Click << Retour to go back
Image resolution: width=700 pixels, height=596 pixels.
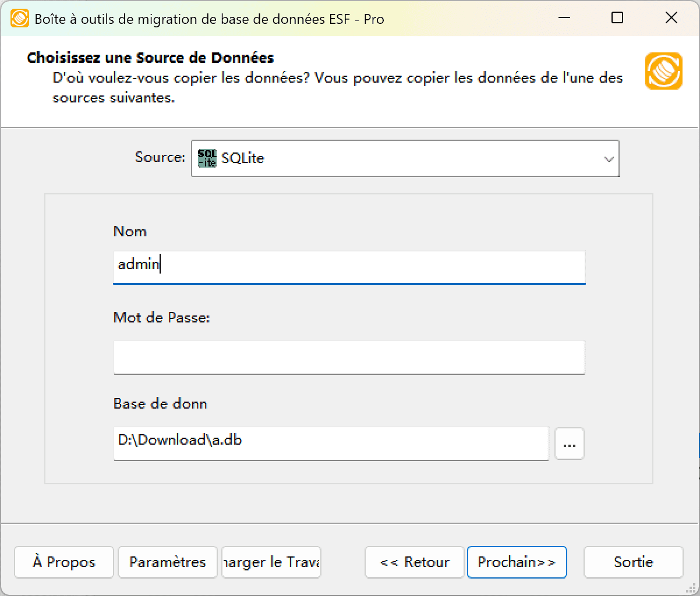(x=414, y=562)
